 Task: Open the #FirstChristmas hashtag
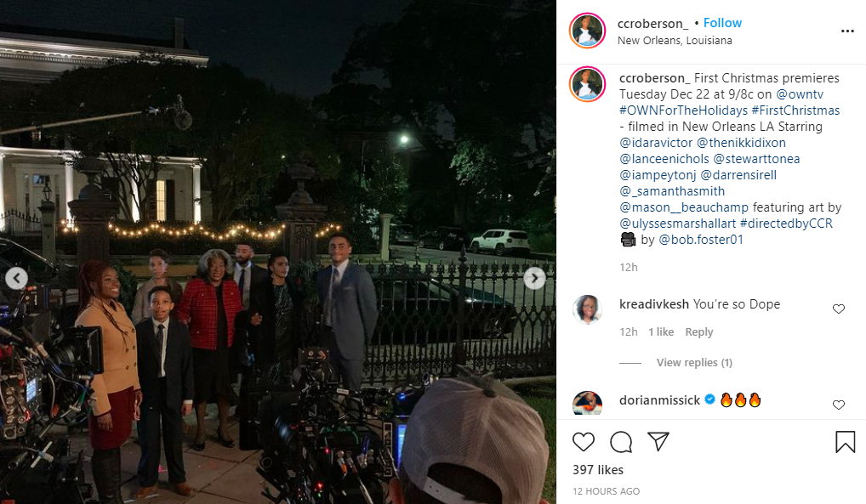[795, 110]
